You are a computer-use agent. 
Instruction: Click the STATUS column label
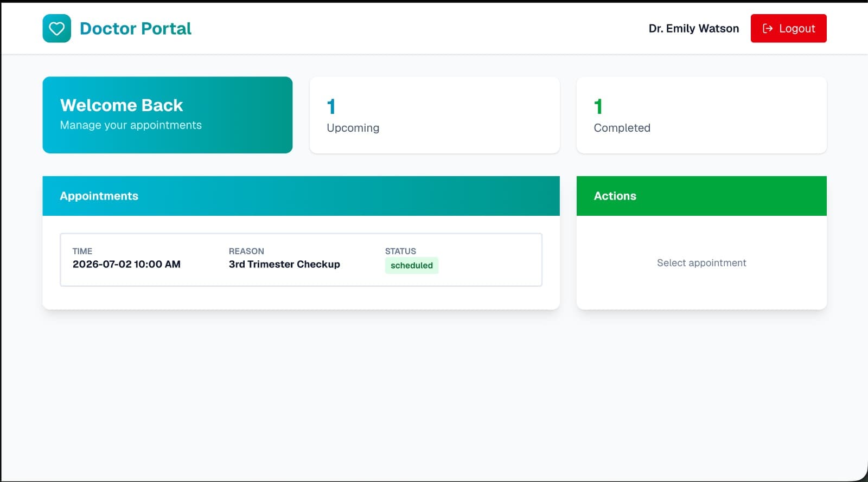(400, 251)
